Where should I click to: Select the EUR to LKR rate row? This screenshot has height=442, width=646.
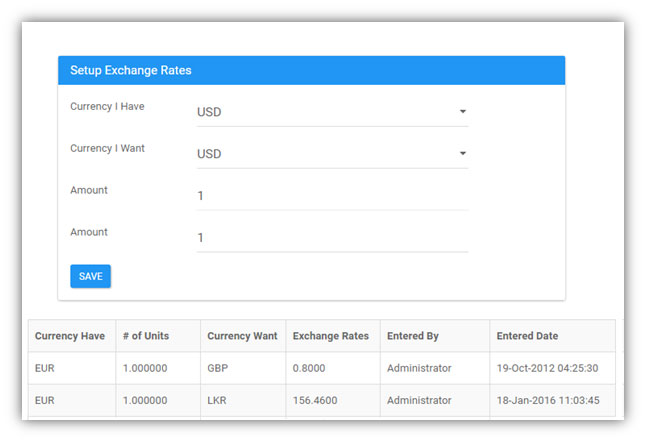coord(322,400)
